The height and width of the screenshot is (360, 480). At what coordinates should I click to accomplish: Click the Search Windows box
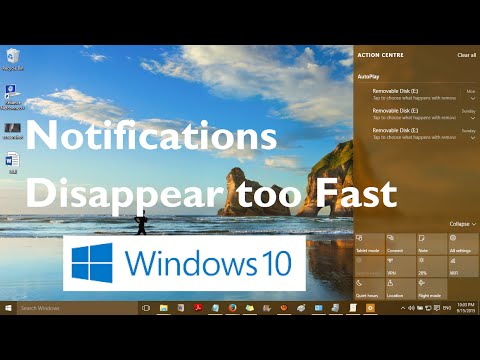point(77,308)
